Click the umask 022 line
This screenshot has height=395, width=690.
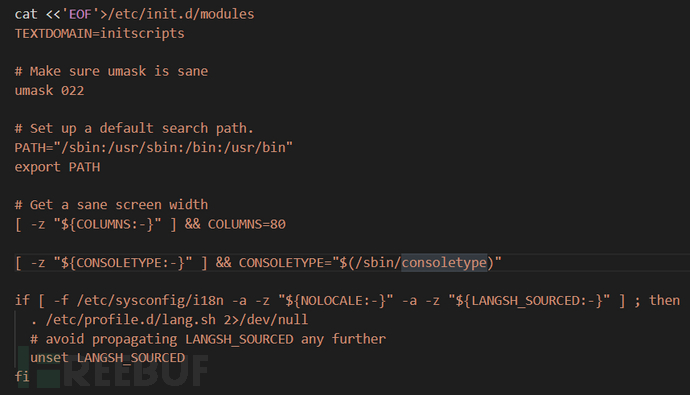49,91
